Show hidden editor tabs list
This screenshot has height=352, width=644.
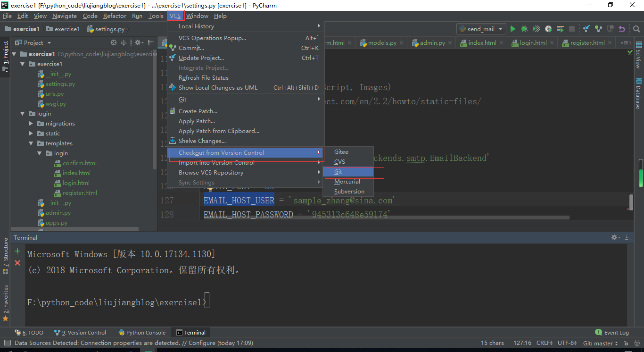[626, 42]
